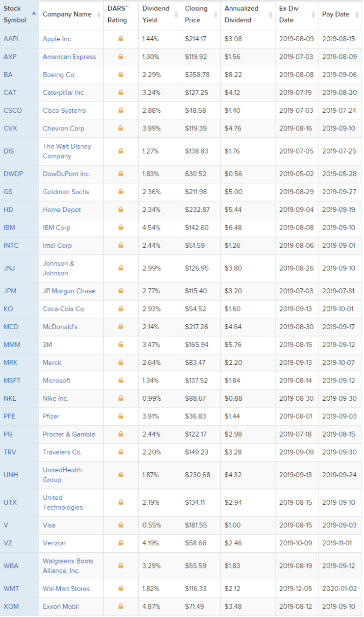Screen dimensions: 364x617
Task: Open the UnitedHealth Group link
Action: (62, 475)
